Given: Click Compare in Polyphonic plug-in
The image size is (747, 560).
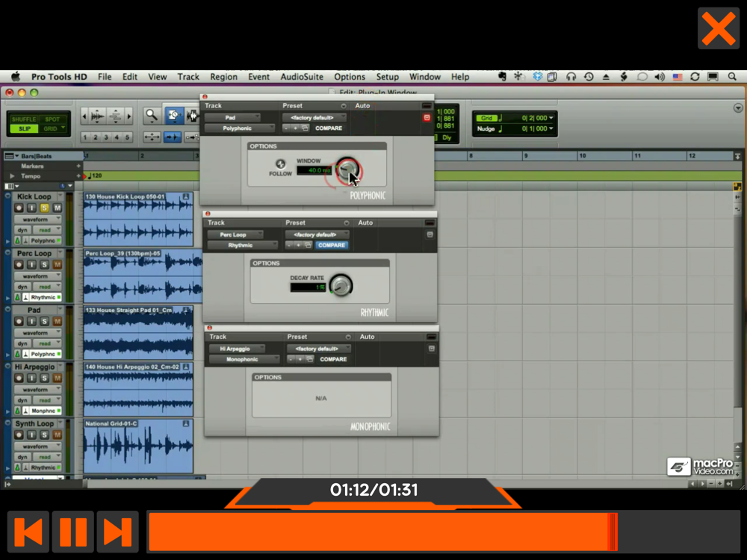Looking at the screenshot, I should click(329, 128).
